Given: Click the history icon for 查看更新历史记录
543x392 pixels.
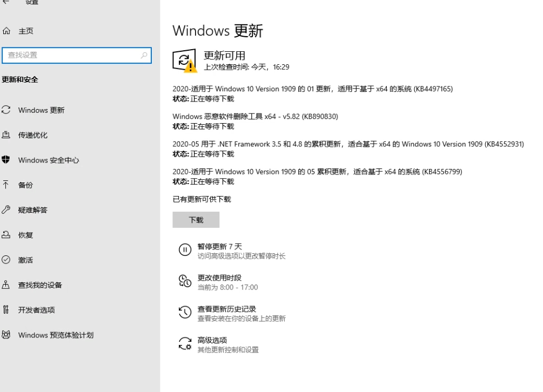Looking at the screenshot, I should point(185,312).
